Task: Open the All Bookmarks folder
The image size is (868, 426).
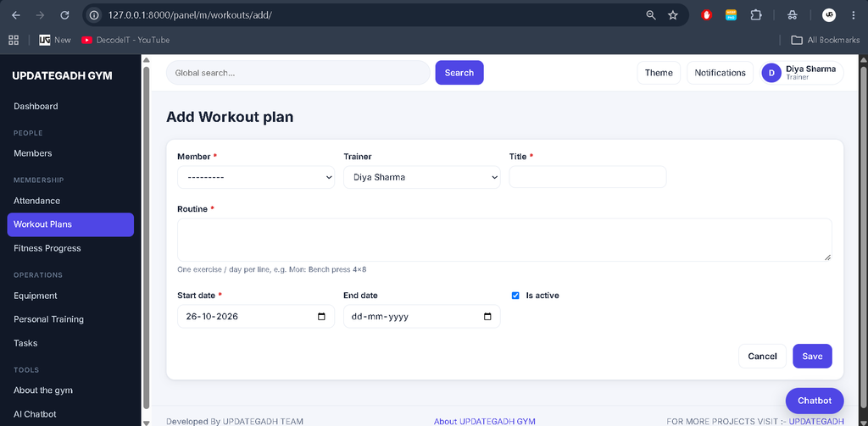Action: point(826,40)
